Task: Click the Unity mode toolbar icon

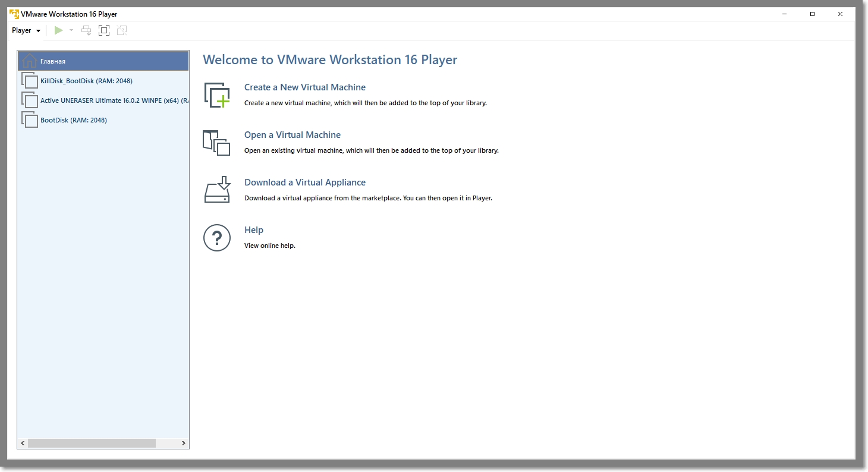Action: [x=122, y=30]
